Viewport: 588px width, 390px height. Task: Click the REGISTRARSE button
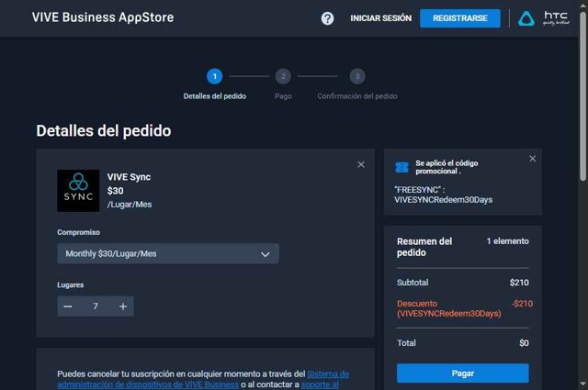tap(460, 18)
